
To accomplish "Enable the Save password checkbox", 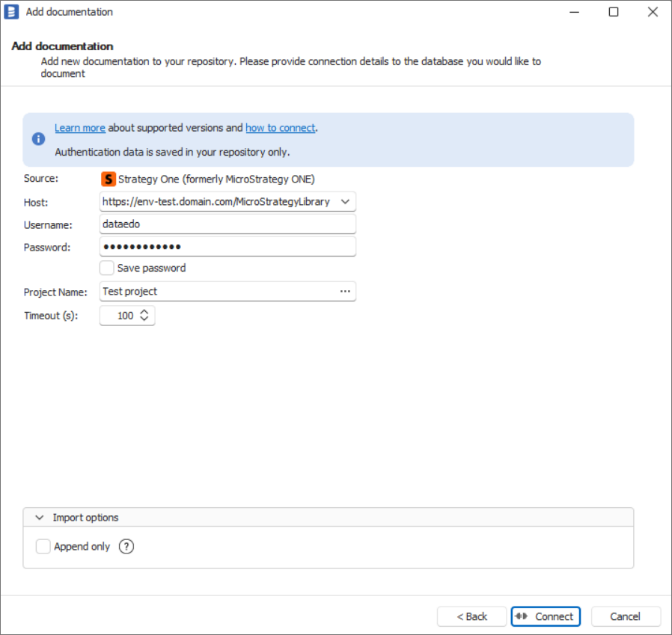I will tap(107, 268).
